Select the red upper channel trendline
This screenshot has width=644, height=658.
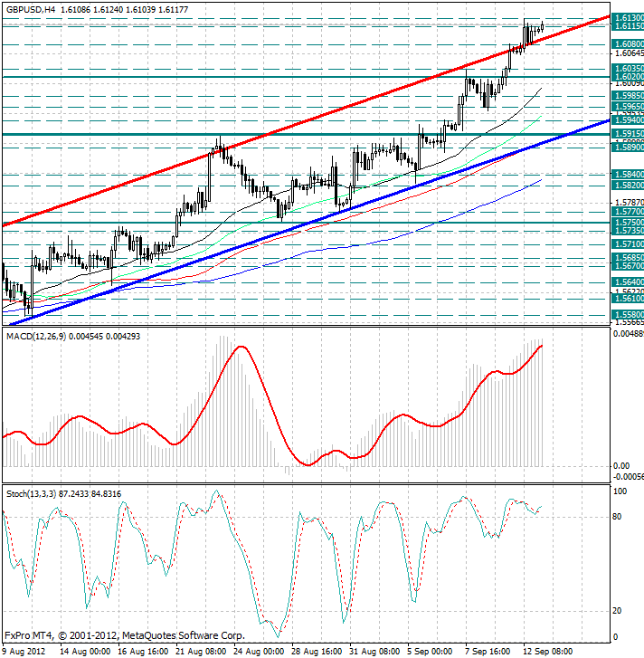[x=306, y=121]
